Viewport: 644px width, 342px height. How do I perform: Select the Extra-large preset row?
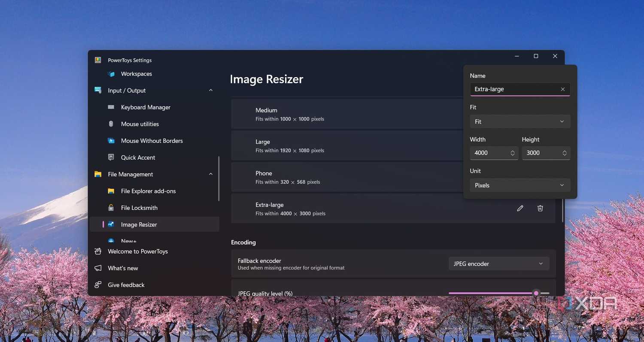(393, 208)
